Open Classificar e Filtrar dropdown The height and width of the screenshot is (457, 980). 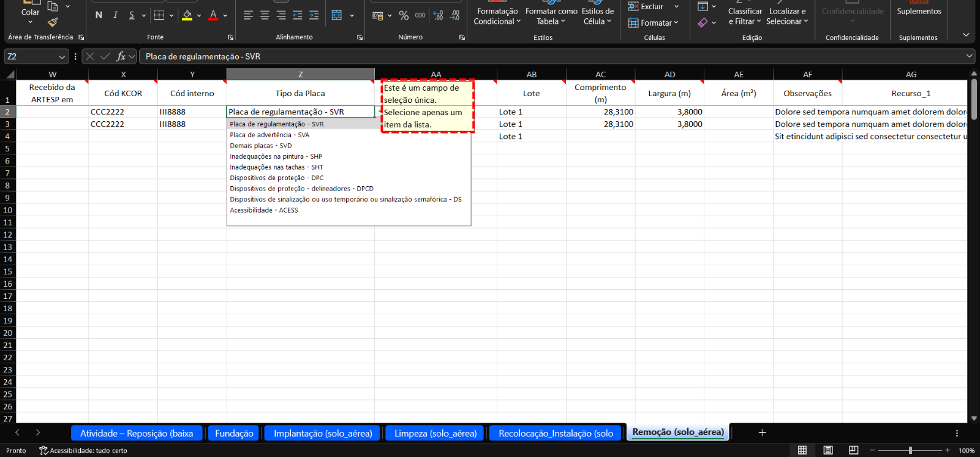(745, 16)
